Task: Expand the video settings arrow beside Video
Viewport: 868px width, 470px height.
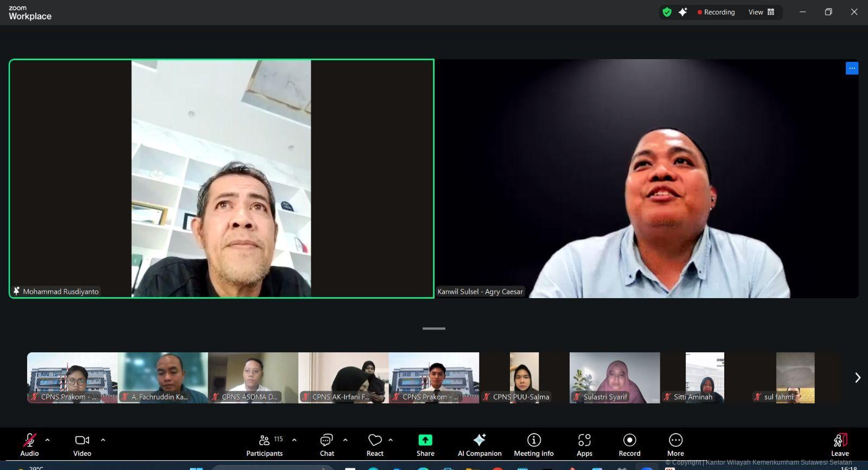Action: pyautogui.click(x=103, y=440)
